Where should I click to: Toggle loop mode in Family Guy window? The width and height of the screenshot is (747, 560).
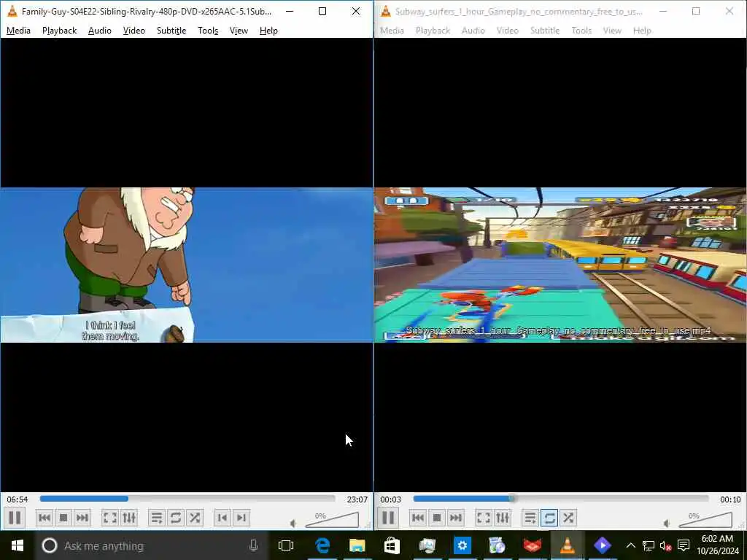click(x=176, y=518)
